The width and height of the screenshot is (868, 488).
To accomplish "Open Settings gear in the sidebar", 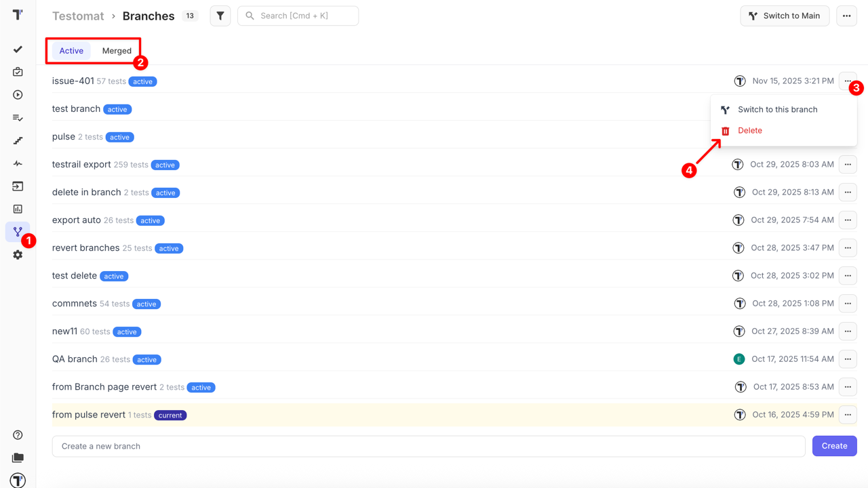I will point(18,255).
